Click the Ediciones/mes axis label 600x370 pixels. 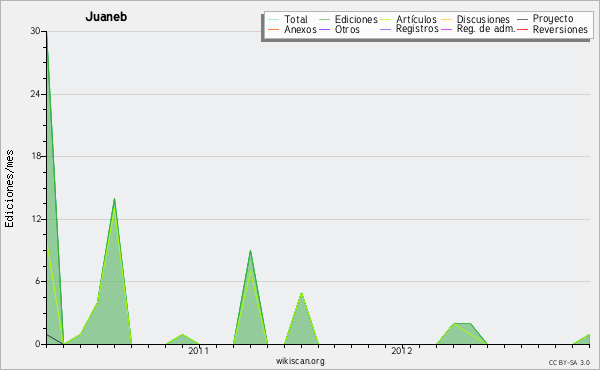9,189
